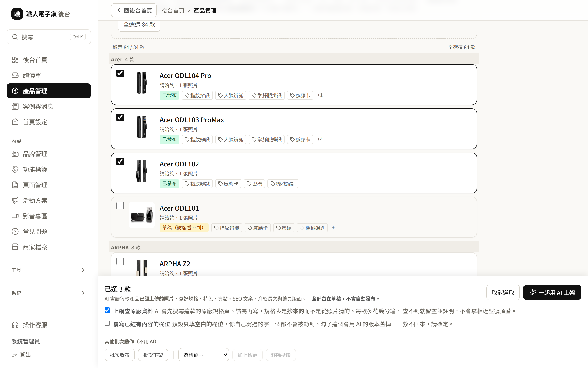The height and width of the screenshot is (368, 588).
Task: Open the Acer ODL104 Pro product thumbnail
Action: point(141,83)
